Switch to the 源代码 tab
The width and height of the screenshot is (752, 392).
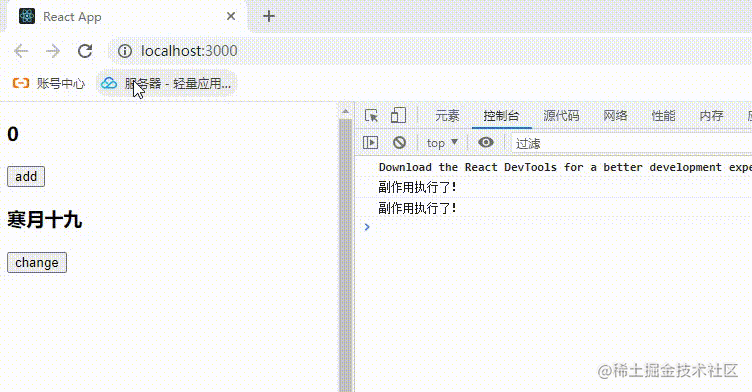click(561, 116)
